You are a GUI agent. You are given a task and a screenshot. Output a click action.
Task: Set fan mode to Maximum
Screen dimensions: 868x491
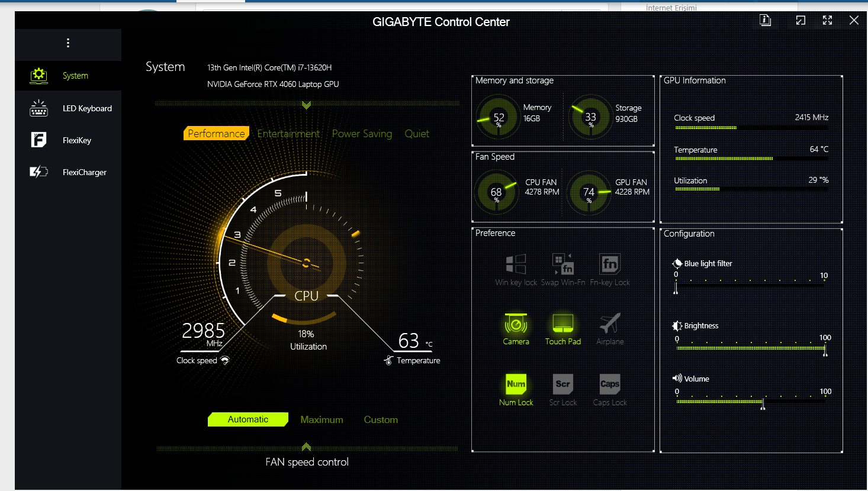coord(322,419)
